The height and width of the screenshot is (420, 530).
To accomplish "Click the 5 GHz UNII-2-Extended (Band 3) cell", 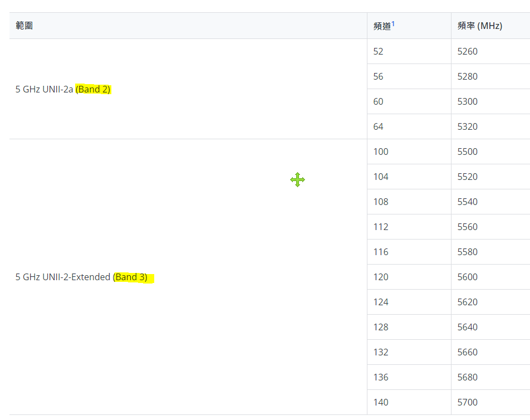I will 188,277.
